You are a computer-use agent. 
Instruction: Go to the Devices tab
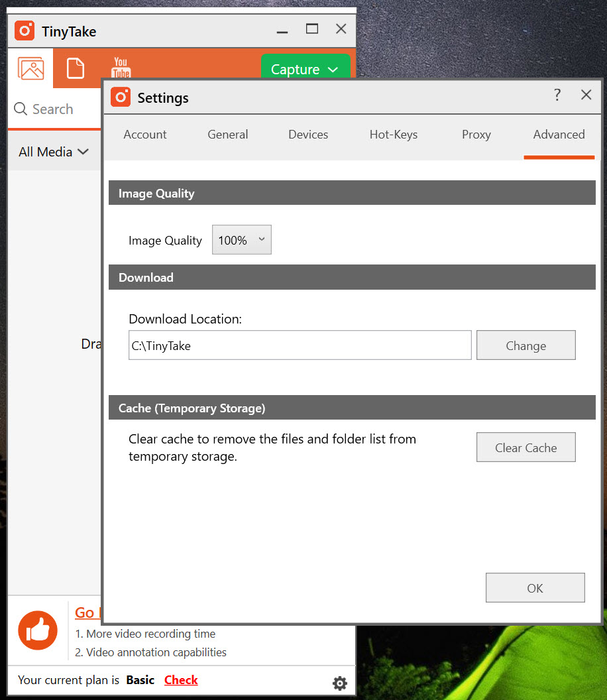coord(308,135)
